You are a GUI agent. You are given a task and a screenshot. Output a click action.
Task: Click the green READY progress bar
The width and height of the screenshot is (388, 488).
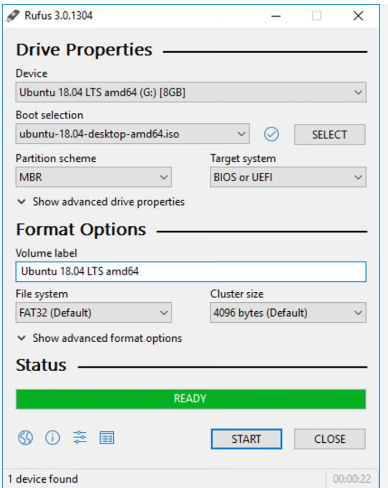[x=191, y=399]
